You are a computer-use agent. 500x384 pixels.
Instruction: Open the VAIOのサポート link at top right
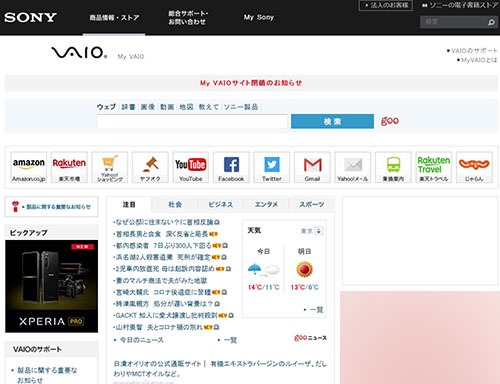click(472, 51)
